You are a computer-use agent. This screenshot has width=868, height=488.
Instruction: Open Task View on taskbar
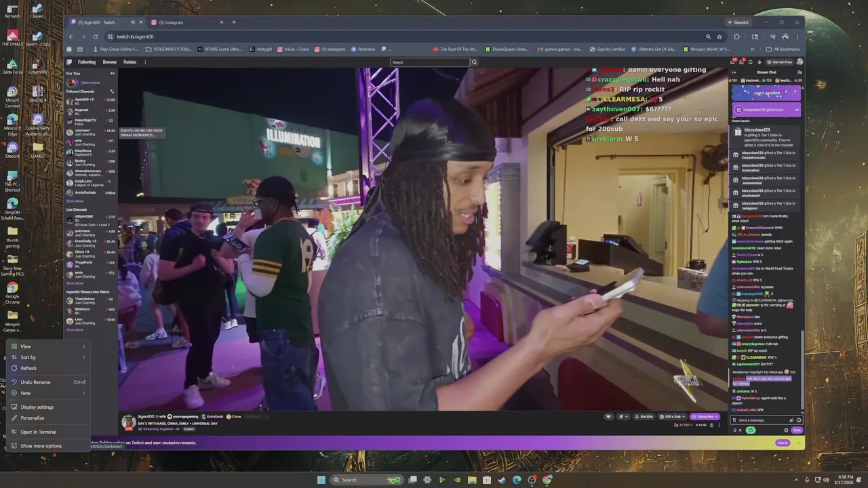(x=412, y=480)
